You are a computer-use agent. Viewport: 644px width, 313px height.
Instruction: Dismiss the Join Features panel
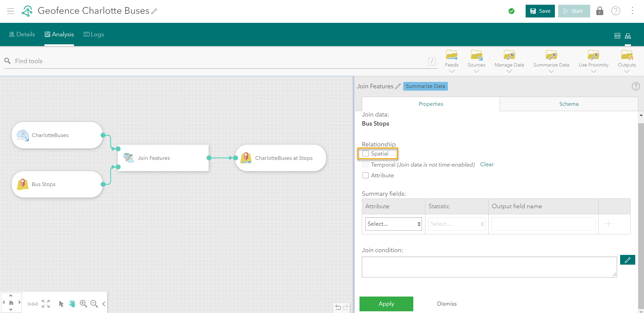447,304
